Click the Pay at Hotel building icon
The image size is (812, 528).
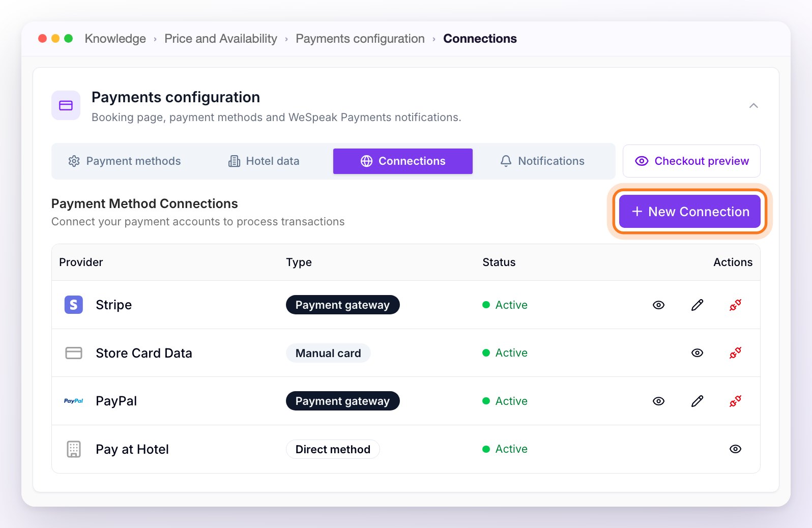coord(73,449)
